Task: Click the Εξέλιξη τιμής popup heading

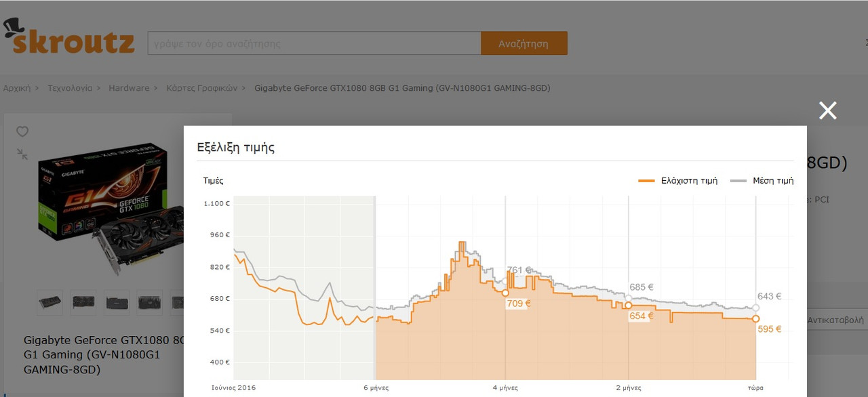Action: click(235, 147)
